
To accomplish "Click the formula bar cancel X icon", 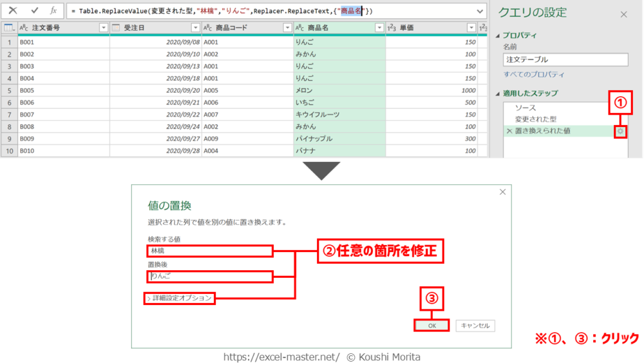I will pyautogui.click(x=13, y=11).
